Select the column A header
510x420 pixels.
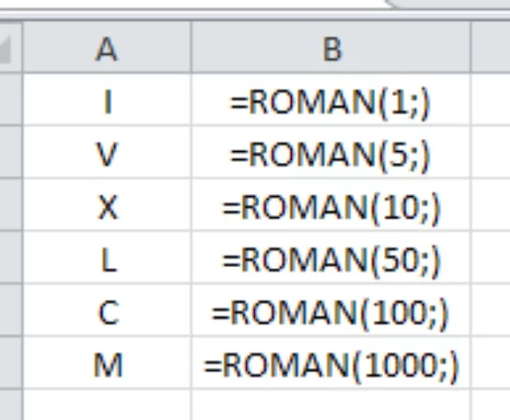coord(107,49)
